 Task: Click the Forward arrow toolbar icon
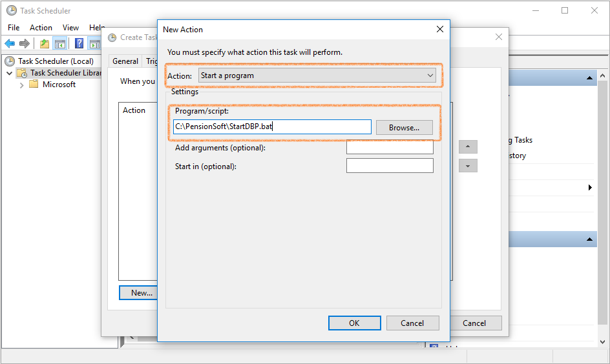25,43
